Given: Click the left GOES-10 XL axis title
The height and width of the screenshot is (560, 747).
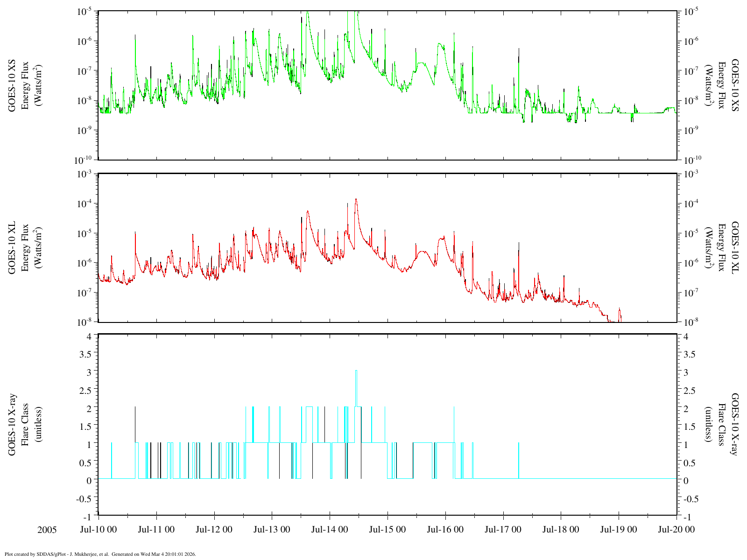Looking at the screenshot, I should point(25,248).
